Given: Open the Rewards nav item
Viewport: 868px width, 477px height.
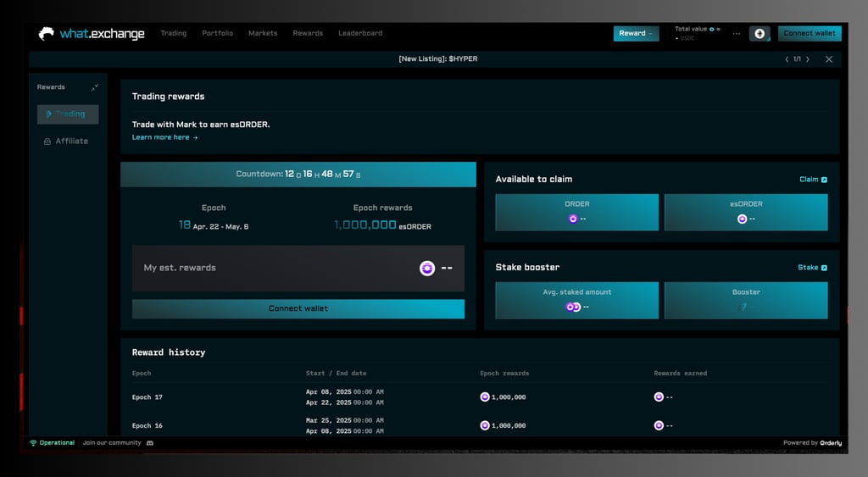Looking at the screenshot, I should point(308,33).
